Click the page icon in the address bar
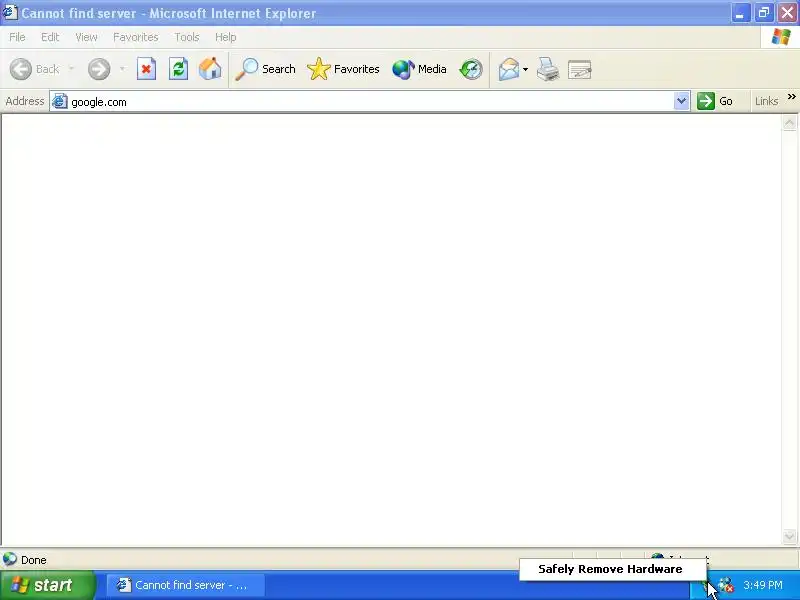Viewport: 800px width, 600px height. tap(60, 101)
